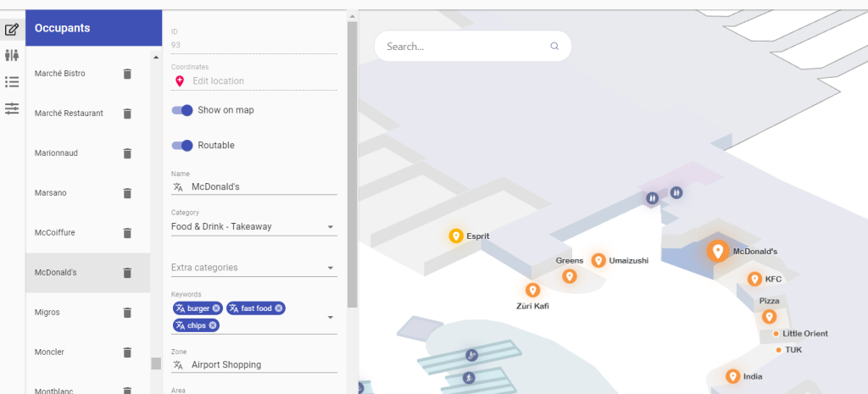Remove the chips keyword chip
Viewport: 868px width, 394px height.
pyautogui.click(x=213, y=325)
